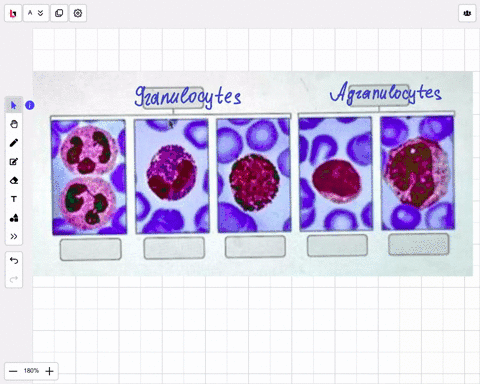
Task: Click blank label under fourth cell image
Action: 337,245
